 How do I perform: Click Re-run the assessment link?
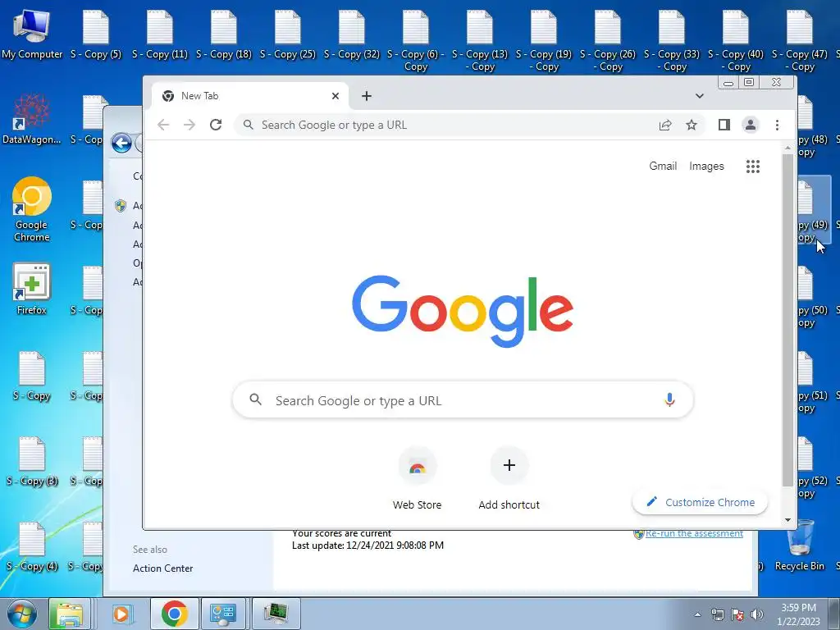click(x=694, y=533)
